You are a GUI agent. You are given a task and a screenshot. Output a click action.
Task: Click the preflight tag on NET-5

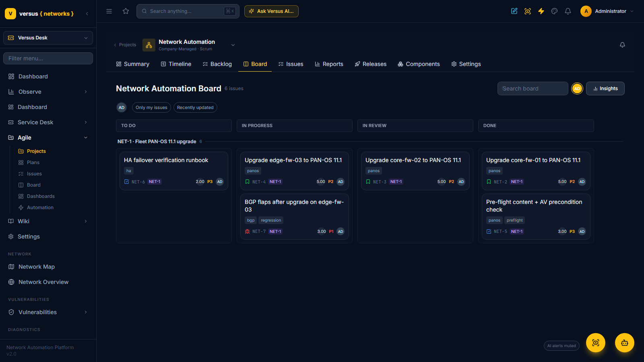[515, 220]
